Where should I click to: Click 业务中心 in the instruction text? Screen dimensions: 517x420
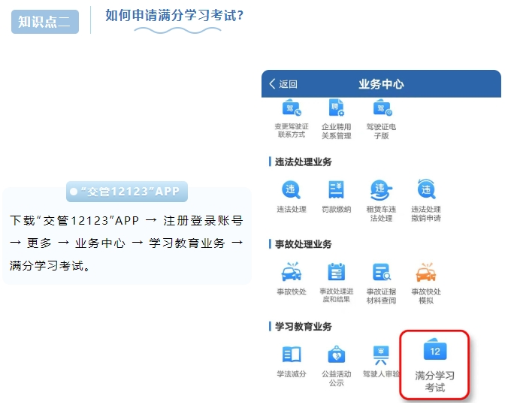[100, 243]
